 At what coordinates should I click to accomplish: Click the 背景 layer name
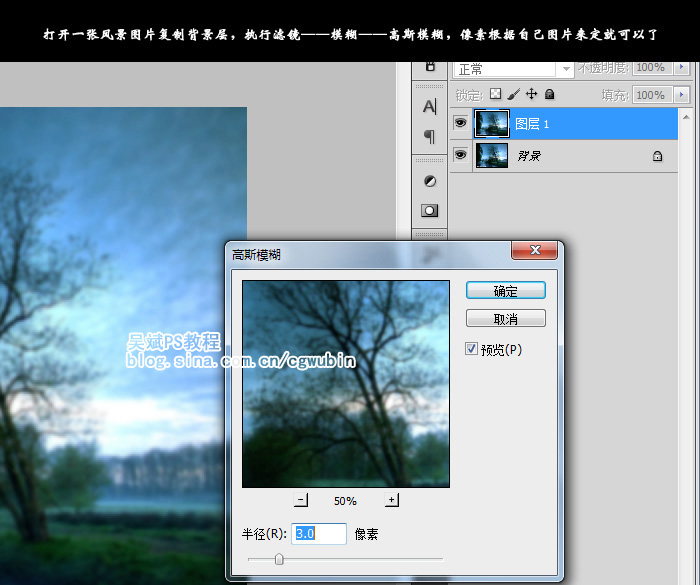coord(529,156)
